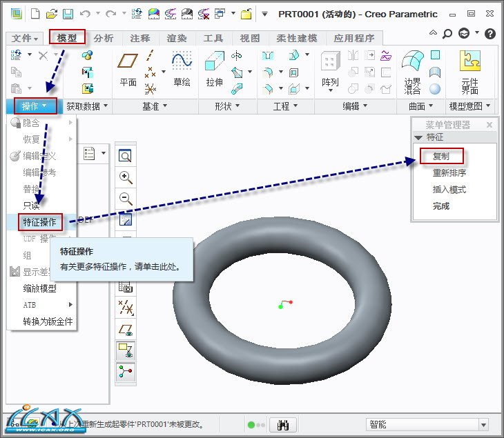
Task: Select 特征操作 from the operations menu
Action: [40, 222]
